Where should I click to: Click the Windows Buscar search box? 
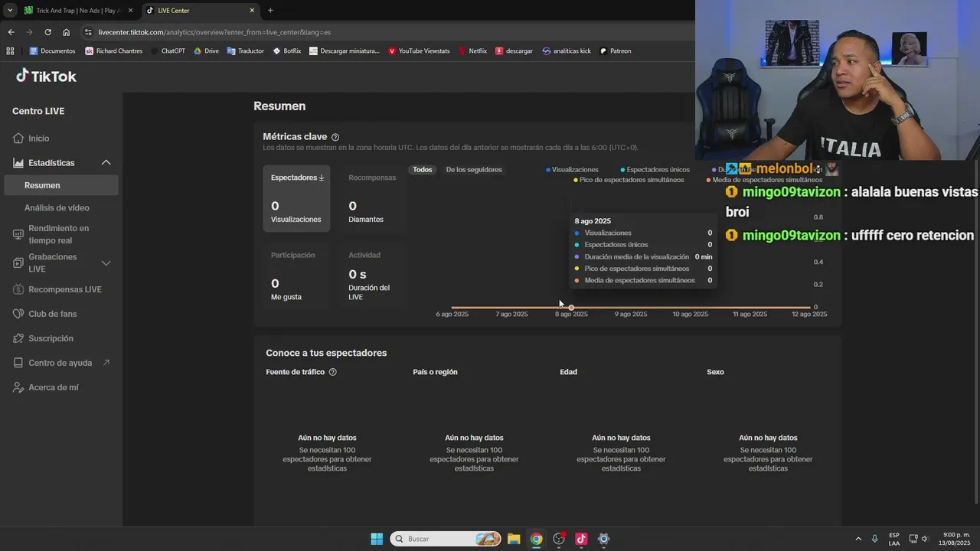coord(446,539)
